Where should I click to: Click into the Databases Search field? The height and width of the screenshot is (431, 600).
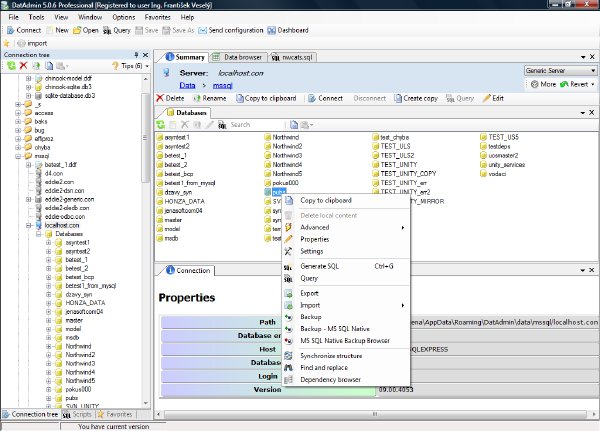coord(256,125)
